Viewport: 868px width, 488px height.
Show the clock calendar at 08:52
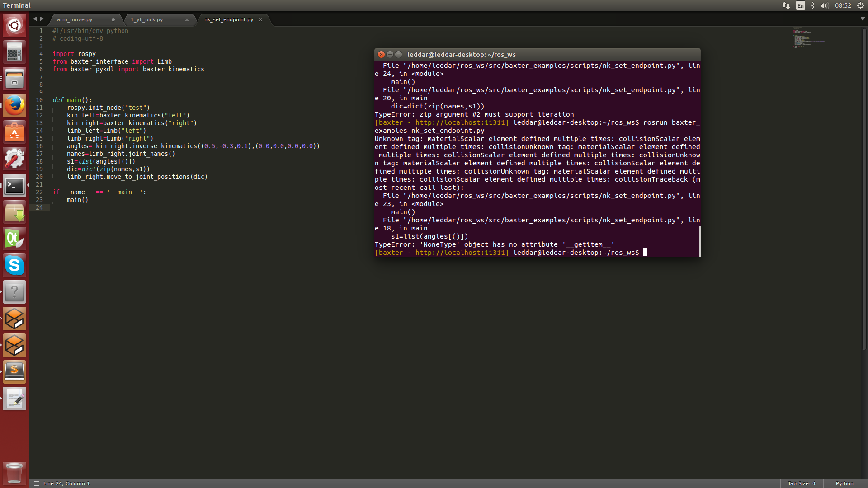coord(843,5)
